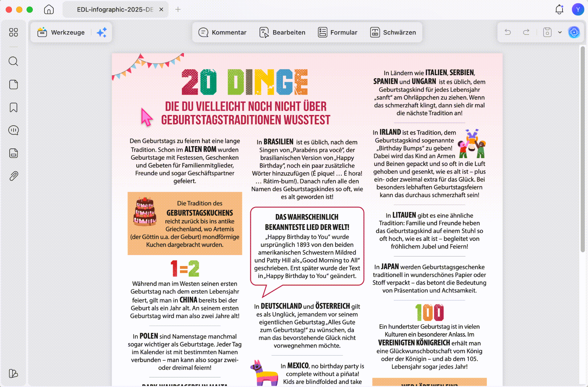
Task: Open the home screen icon
Action: click(x=49, y=9)
